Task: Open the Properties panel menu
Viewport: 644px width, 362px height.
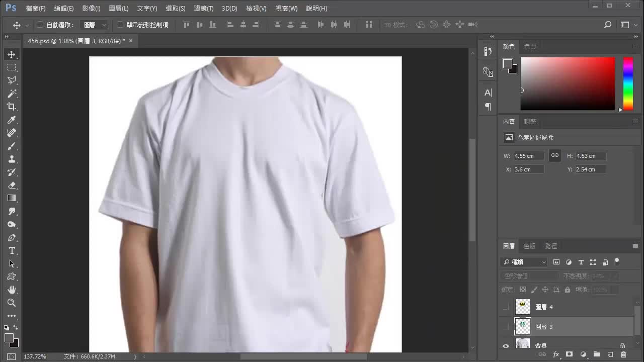Action: pyautogui.click(x=635, y=122)
